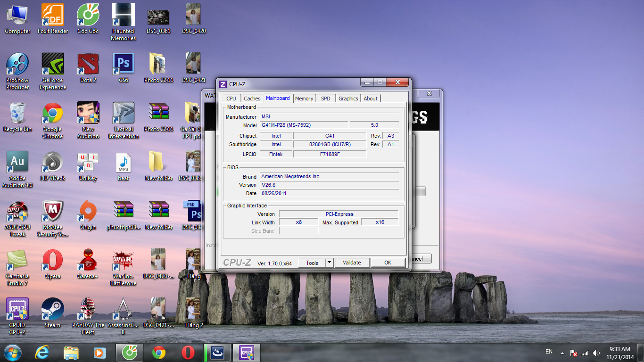
Task: Expand the Tools dropdown arrow in CPU-Z
Action: 330,263
